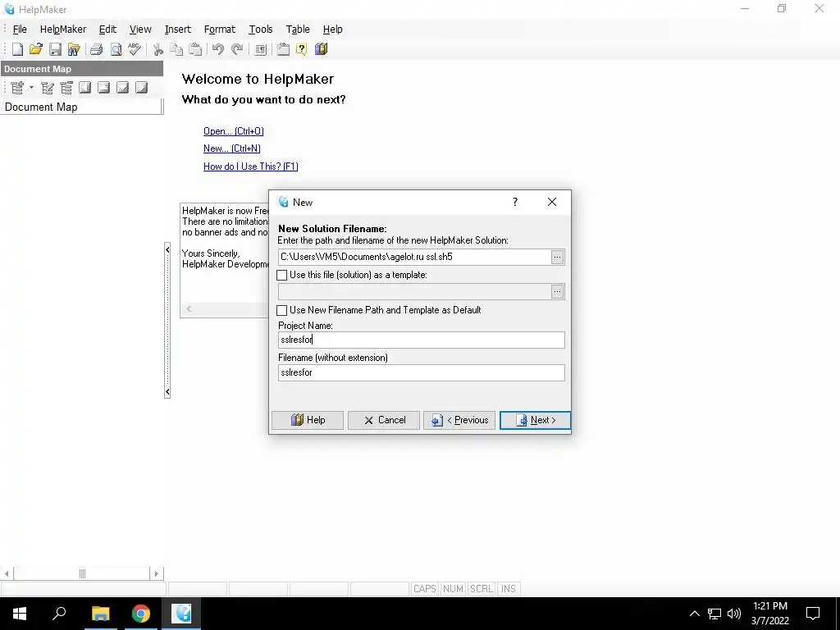This screenshot has width=840, height=630.
Task: Open the HelpMaker menu
Action: (x=62, y=30)
